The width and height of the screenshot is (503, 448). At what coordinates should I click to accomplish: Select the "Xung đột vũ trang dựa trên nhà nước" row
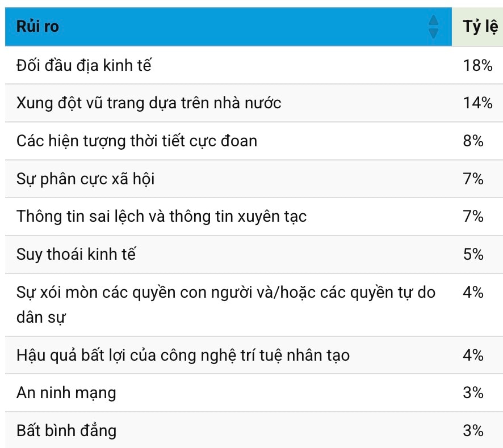coord(149,103)
